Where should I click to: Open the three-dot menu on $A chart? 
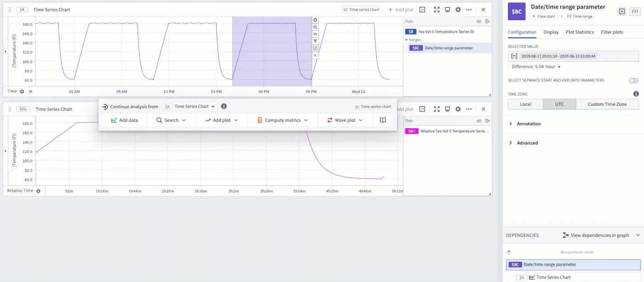pos(469,10)
